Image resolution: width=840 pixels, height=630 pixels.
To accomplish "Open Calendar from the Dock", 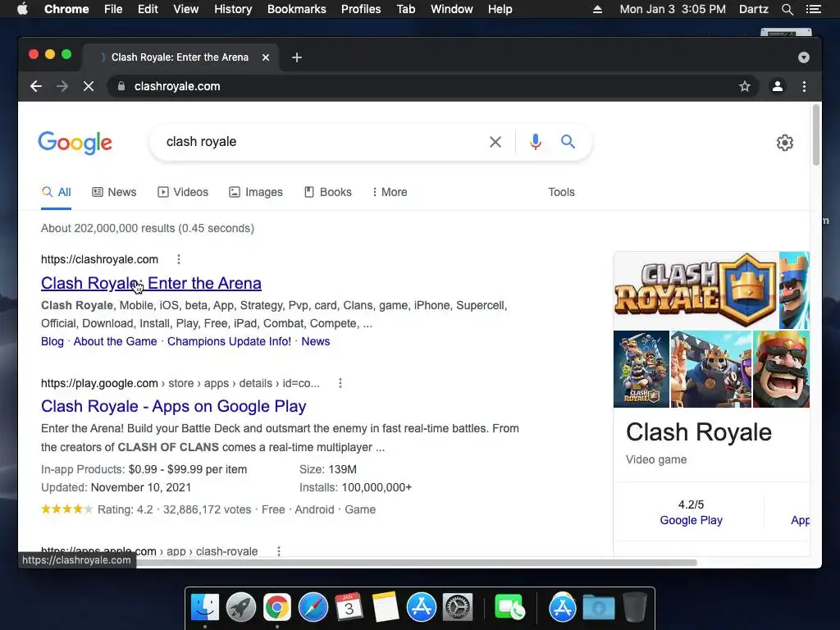I will pyautogui.click(x=349, y=608).
